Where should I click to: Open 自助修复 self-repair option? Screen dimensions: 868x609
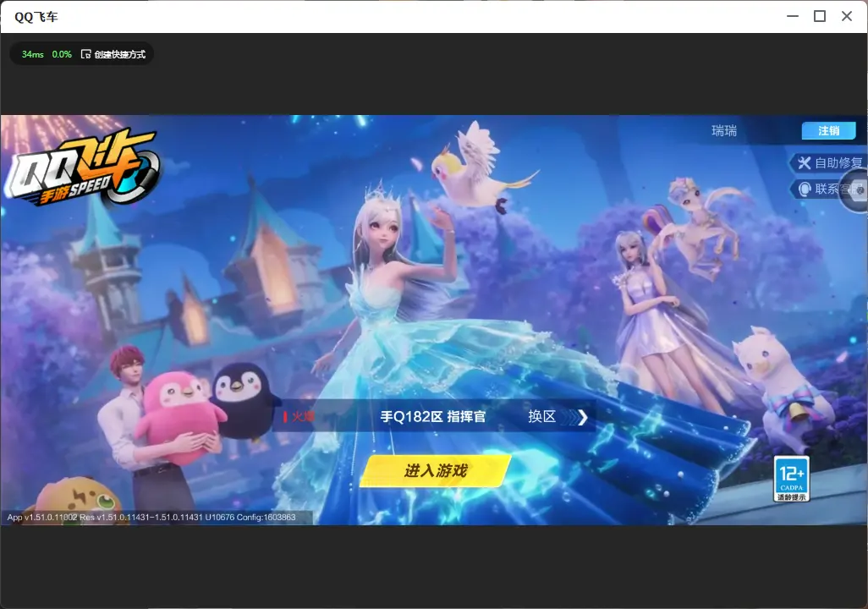829,162
